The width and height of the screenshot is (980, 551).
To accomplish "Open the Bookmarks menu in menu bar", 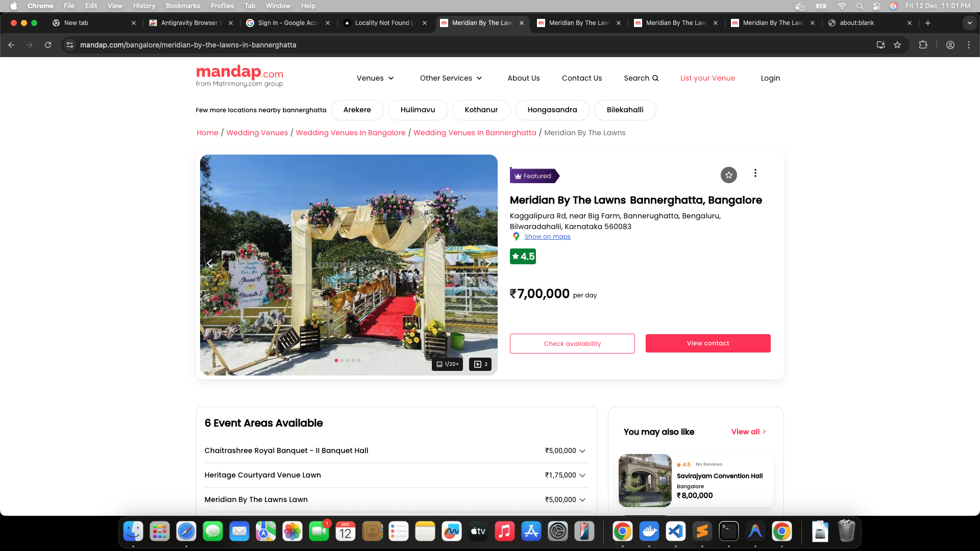I will (182, 6).
